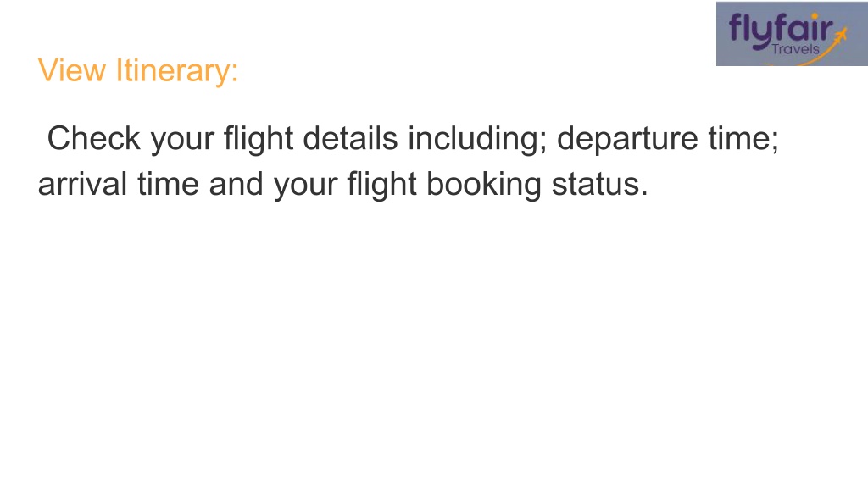
Task: Click the word "arrival" in second line
Action: [x=82, y=184]
